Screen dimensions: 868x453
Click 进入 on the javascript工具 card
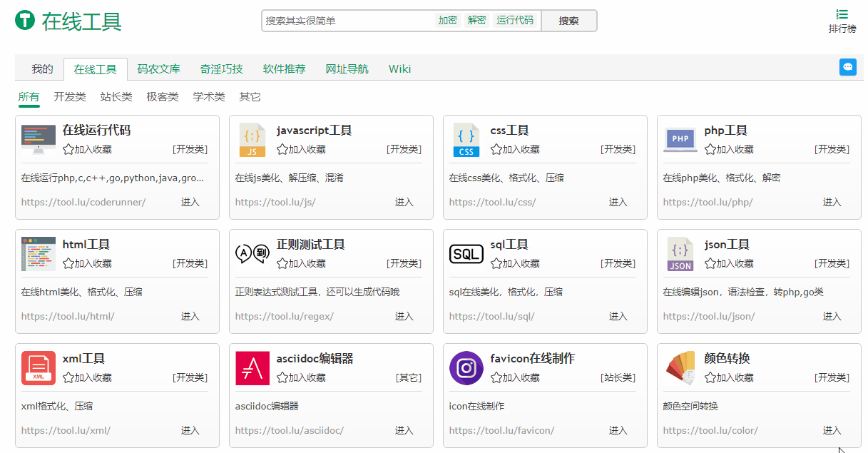pyautogui.click(x=404, y=202)
